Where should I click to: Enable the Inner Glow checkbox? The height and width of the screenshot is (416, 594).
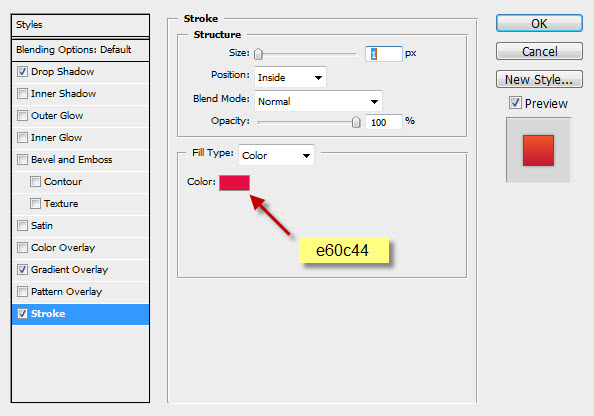[x=22, y=138]
